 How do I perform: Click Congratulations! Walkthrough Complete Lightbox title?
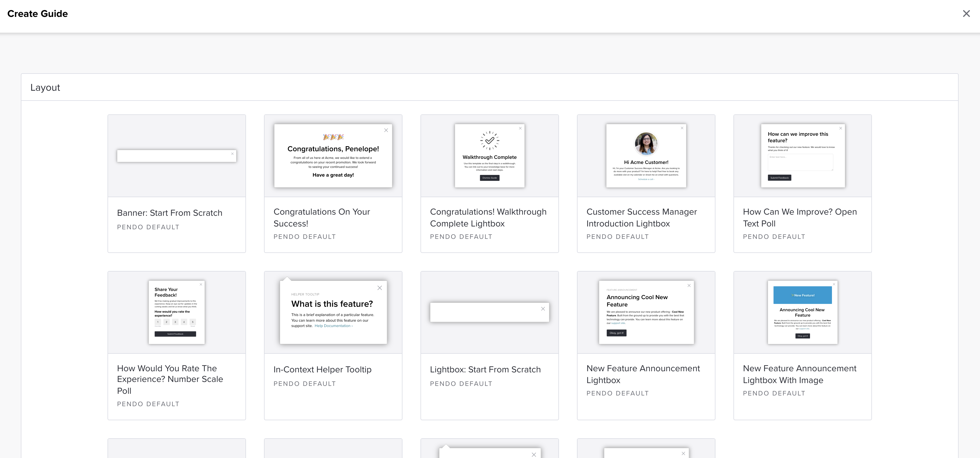click(488, 217)
